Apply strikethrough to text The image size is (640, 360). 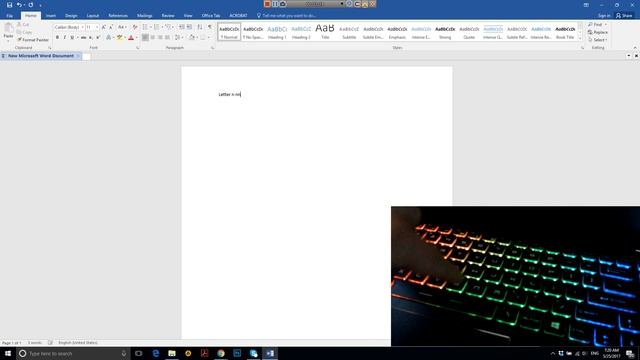(x=83, y=37)
